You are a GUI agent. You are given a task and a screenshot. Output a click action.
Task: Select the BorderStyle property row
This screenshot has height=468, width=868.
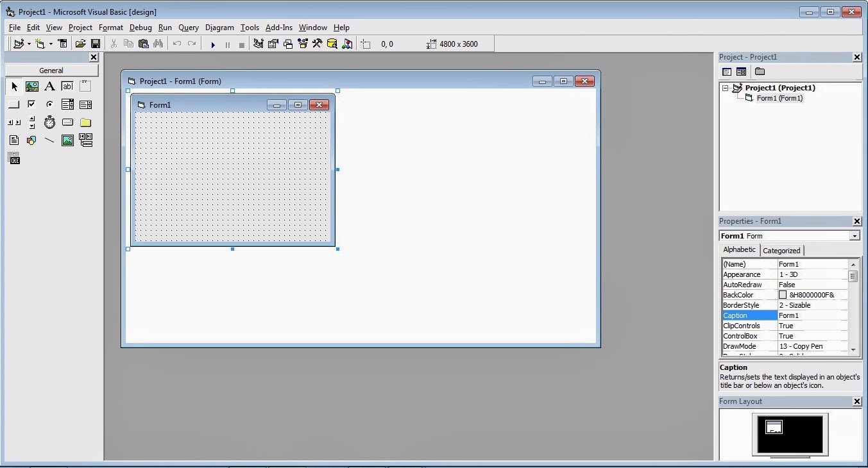[x=785, y=305]
